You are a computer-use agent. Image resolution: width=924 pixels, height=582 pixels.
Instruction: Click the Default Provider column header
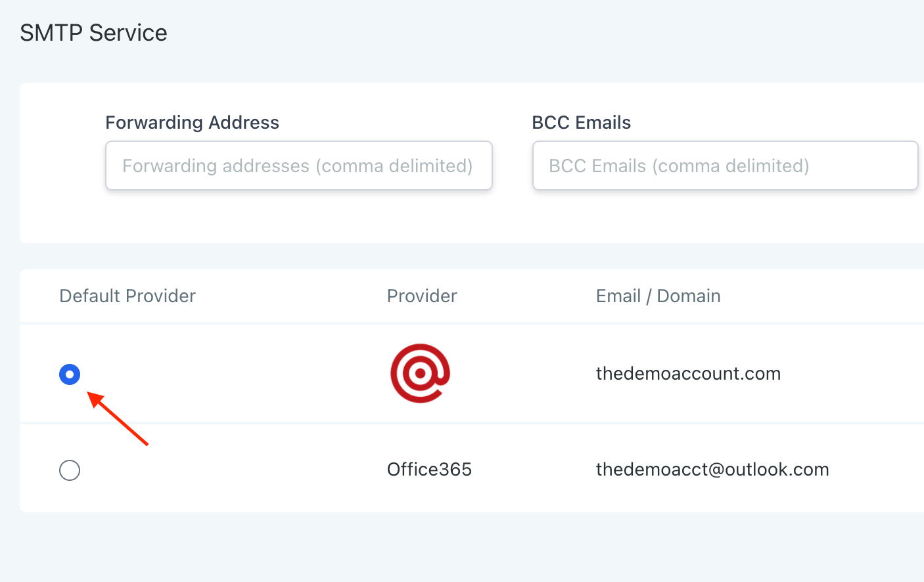pos(127,296)
